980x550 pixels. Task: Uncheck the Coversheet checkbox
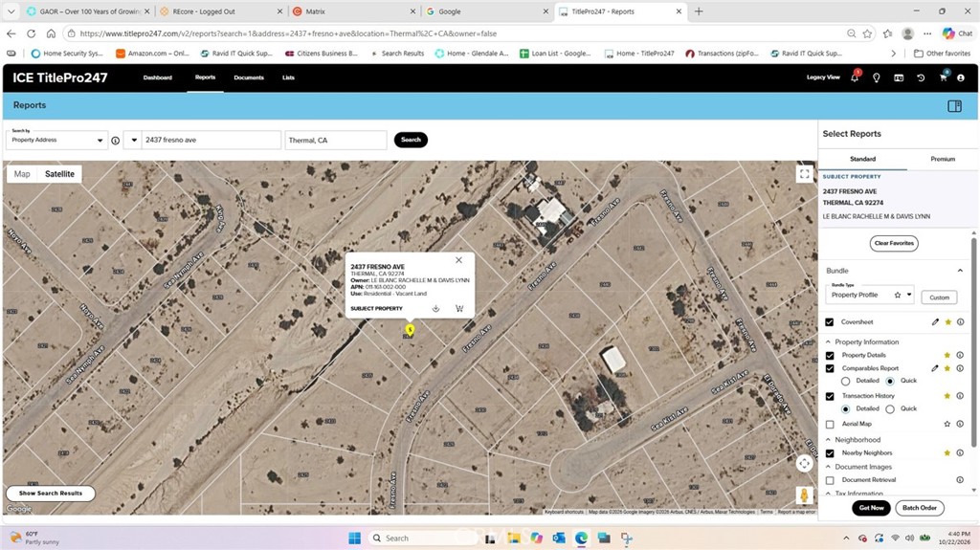(x=830, y=322)
